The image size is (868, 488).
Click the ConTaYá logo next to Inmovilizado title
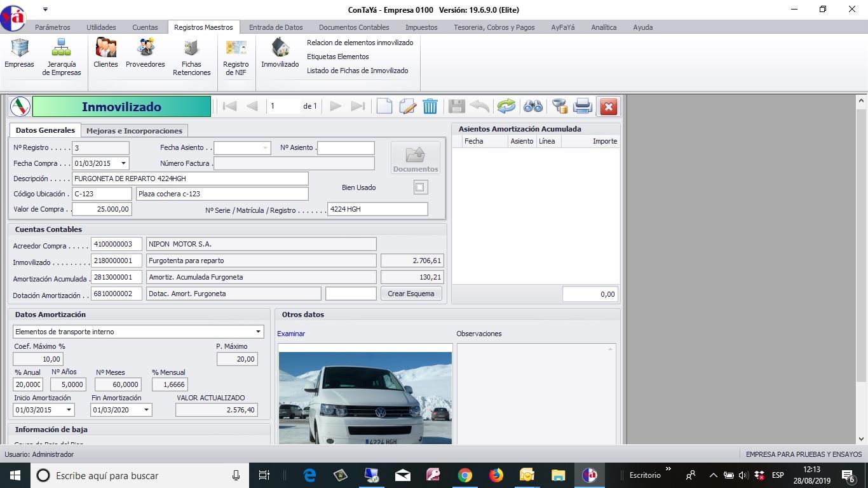click(x=20, y=106)
